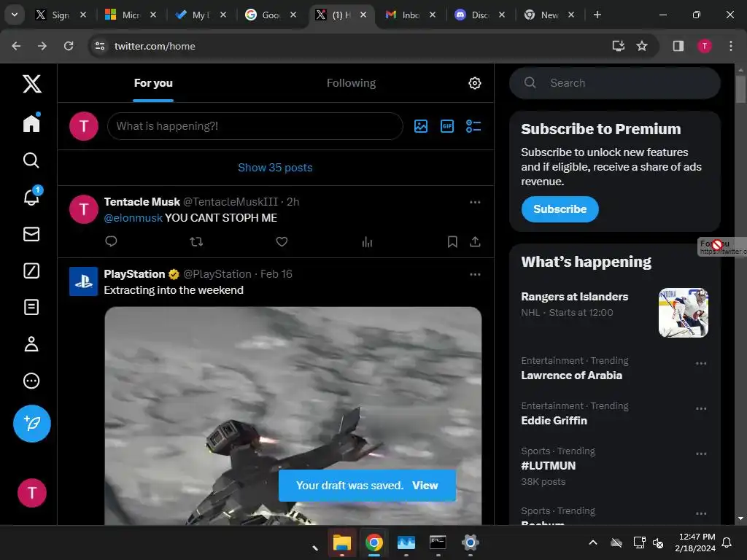Bookmark Tentacle Musk's post
The width and height of the screenshot is (747, 560).
click(x=452, y=242)
